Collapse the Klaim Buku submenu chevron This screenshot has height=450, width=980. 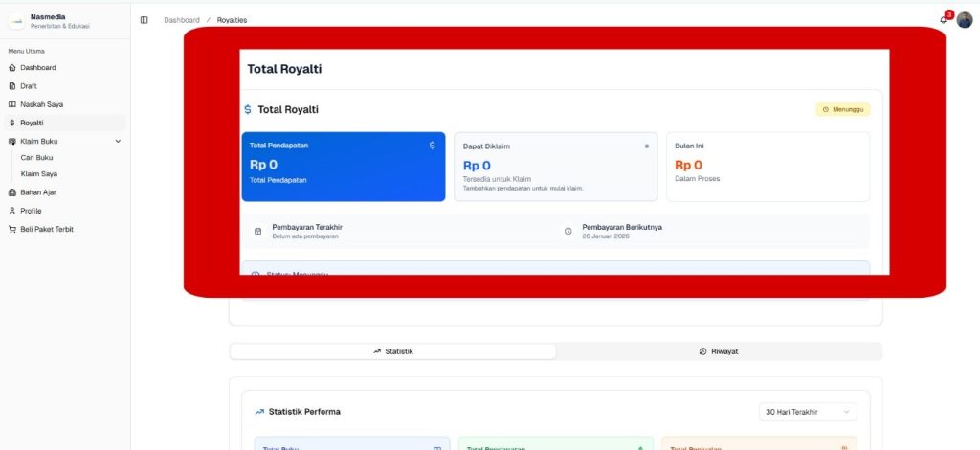tap(118, 142)
